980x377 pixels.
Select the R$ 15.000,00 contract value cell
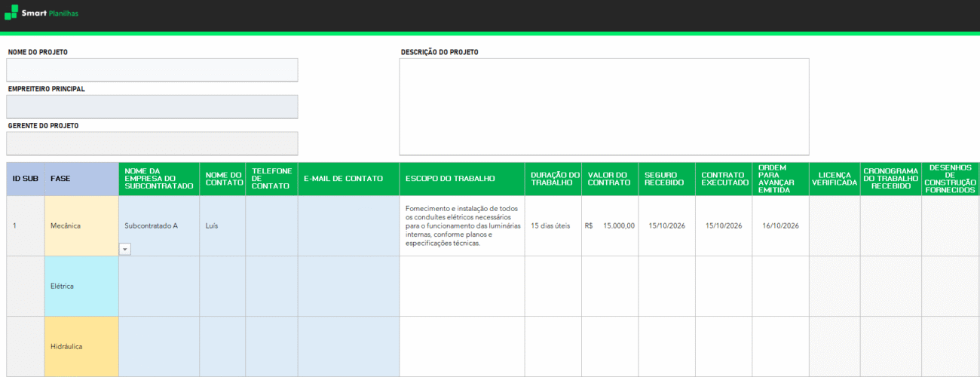point(610,225)
